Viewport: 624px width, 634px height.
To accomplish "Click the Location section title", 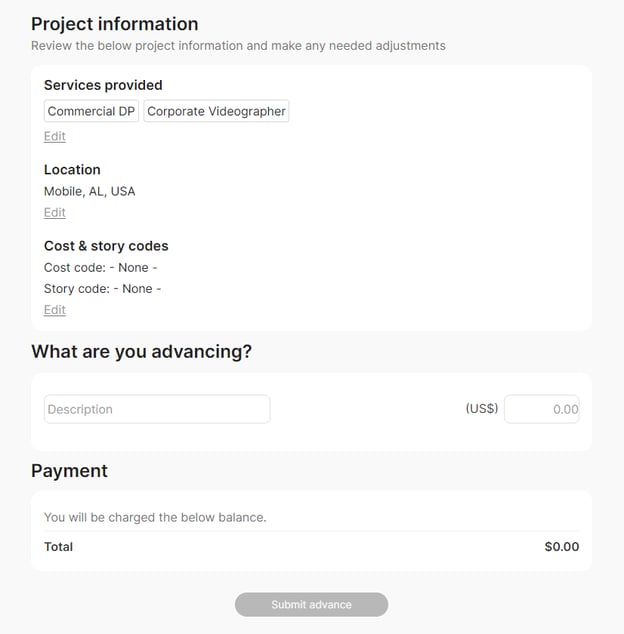I will pyautogui.click(x=72, y=169).
